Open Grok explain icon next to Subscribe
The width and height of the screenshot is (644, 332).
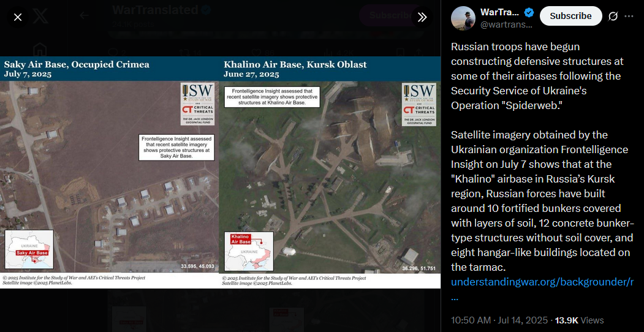click(x=613, y=16)
